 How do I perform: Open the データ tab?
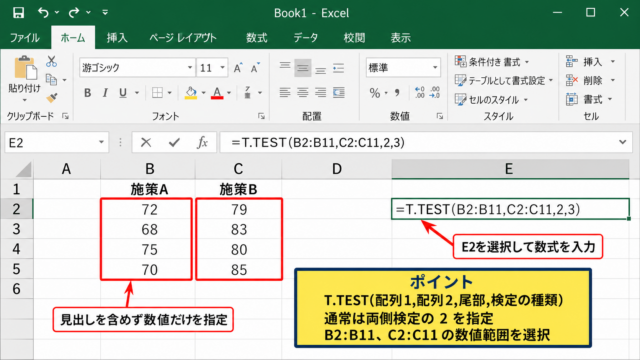(x=306, y=38)
